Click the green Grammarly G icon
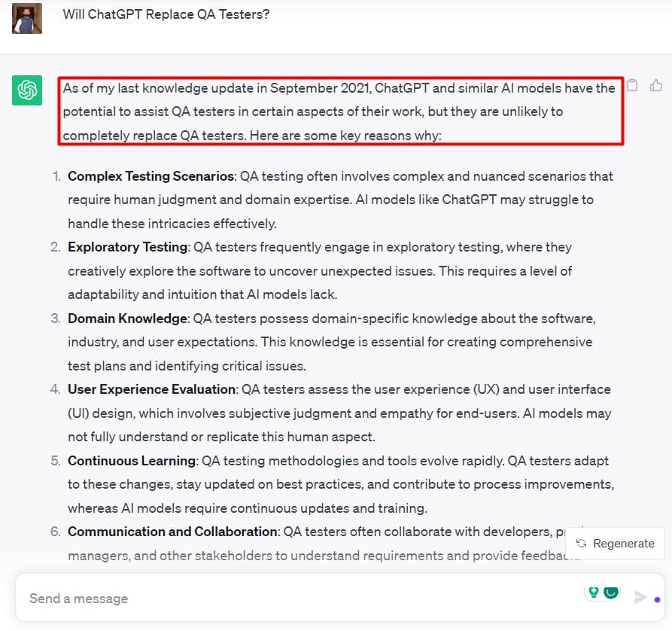This screenshot has width=672, height=631. click(611, 592)
